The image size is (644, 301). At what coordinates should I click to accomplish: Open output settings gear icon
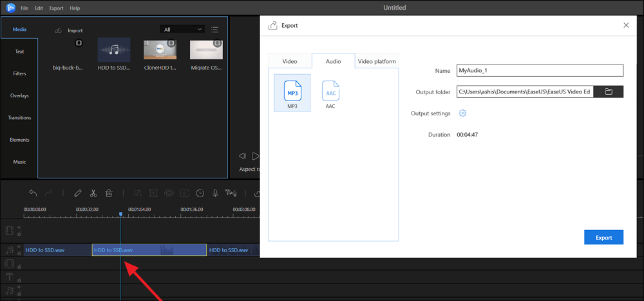pyautogui.click(x=462, y=113)
